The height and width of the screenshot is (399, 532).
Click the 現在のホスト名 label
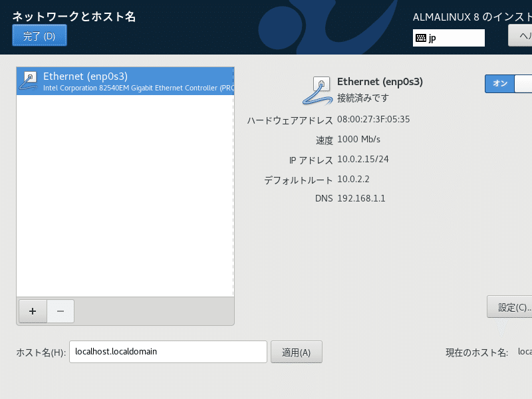pyautogui.click(x=477, y=352)
